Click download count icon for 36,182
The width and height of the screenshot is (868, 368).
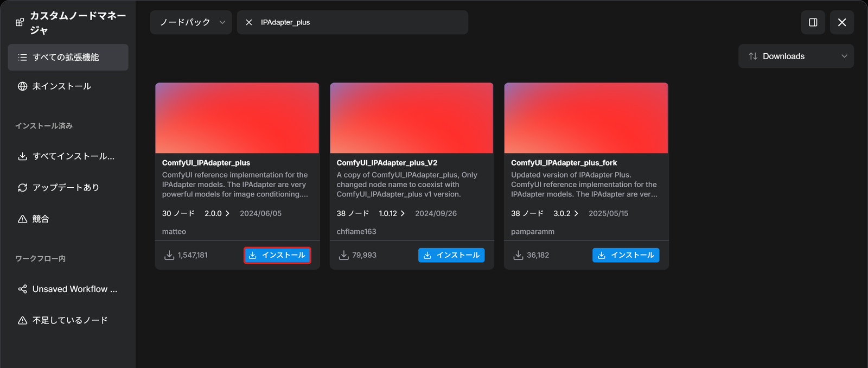click(x=519, y=255)
